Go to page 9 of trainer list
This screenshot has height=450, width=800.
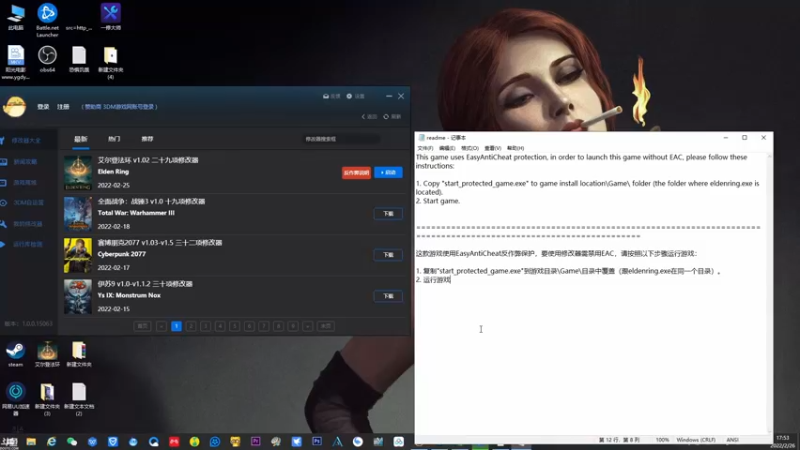(293, 326)
